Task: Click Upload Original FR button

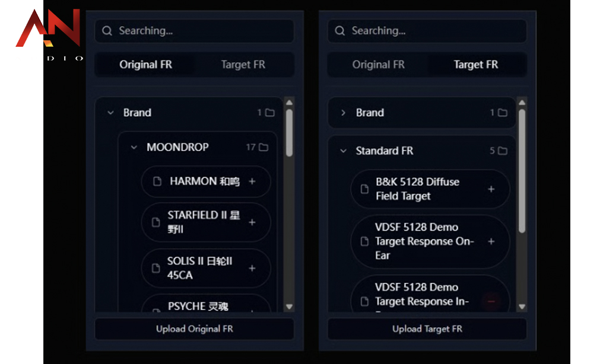Action: coord(195,328)
